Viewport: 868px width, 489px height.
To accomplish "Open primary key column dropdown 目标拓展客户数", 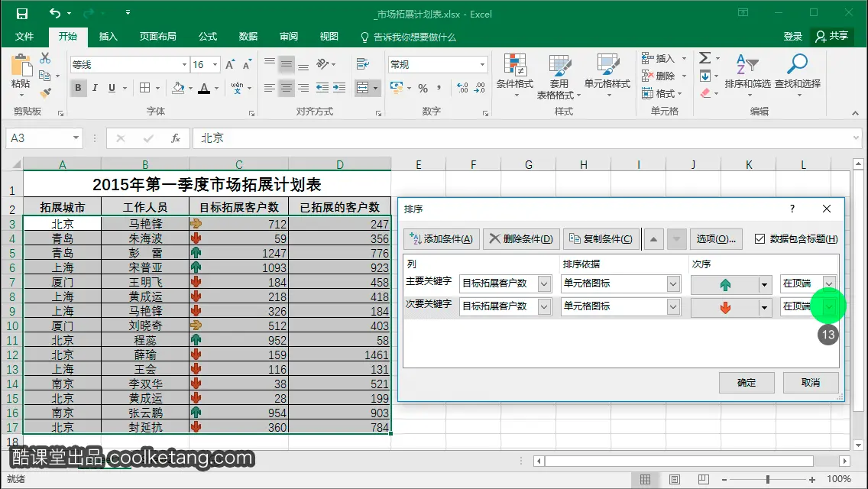I will point(544,283).
